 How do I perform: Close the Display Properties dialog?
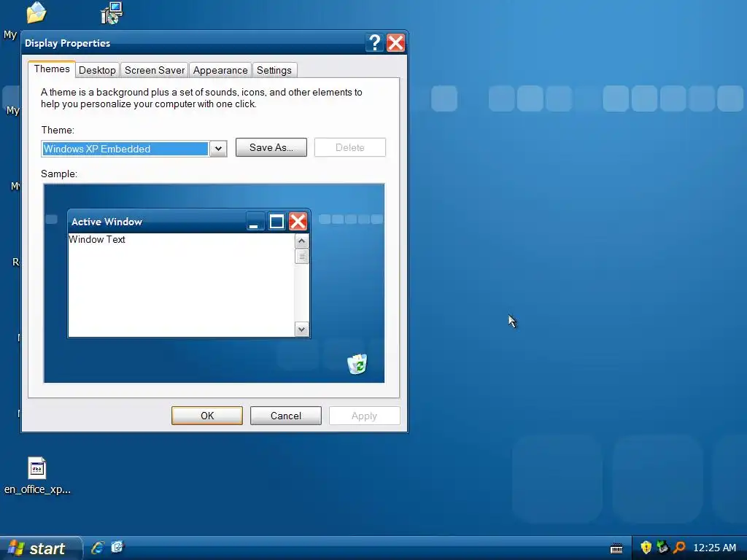pyautogui.click(x=395, y=43)
